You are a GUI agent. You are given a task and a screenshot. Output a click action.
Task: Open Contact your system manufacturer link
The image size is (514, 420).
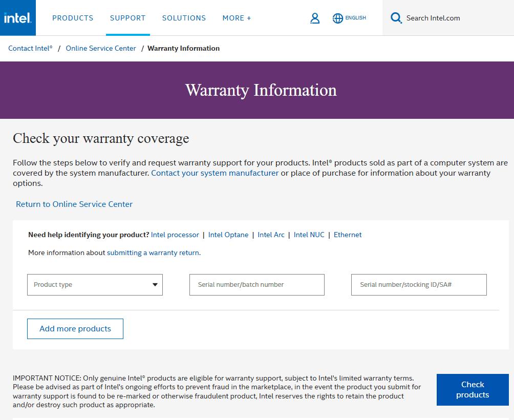tap(215, 173)
